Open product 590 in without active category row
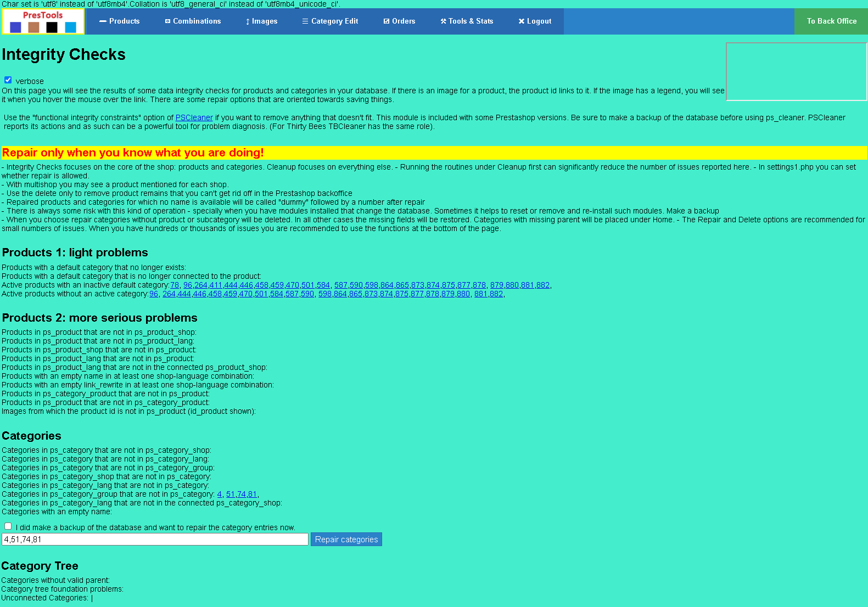The image size is (868, 607). click(x=307, y=294)
